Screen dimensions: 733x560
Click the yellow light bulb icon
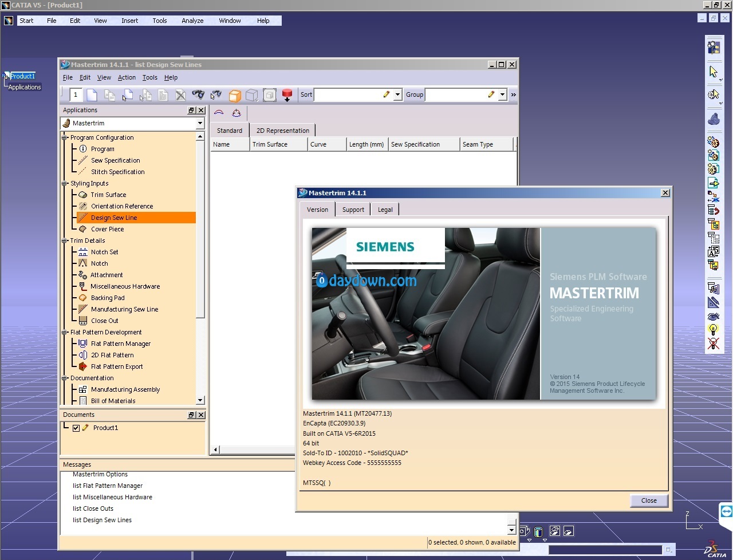(x=713, y=329)
